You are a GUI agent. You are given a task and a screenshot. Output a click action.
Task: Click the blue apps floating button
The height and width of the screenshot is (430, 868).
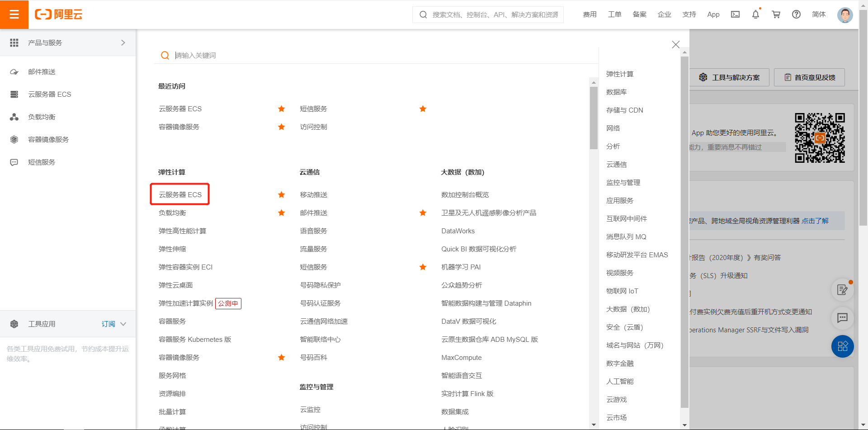point(843,346)
